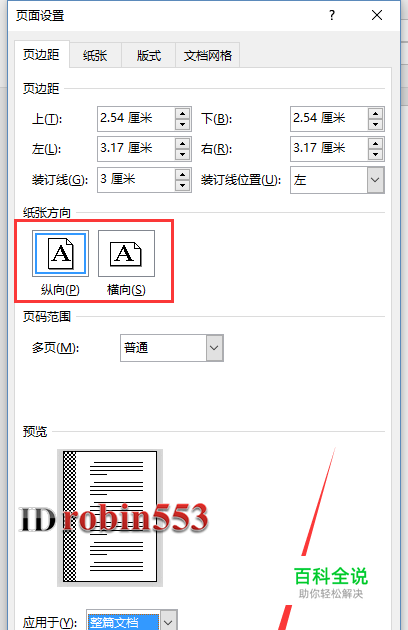Decrease the 下 bottom margin value
The image size is (408, 630).
(375, 125)
